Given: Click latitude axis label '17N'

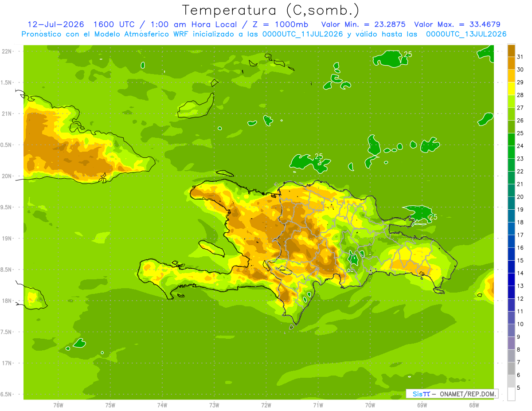Looking at the screenshot, I should pyautogui.click(x=7, y=363).
